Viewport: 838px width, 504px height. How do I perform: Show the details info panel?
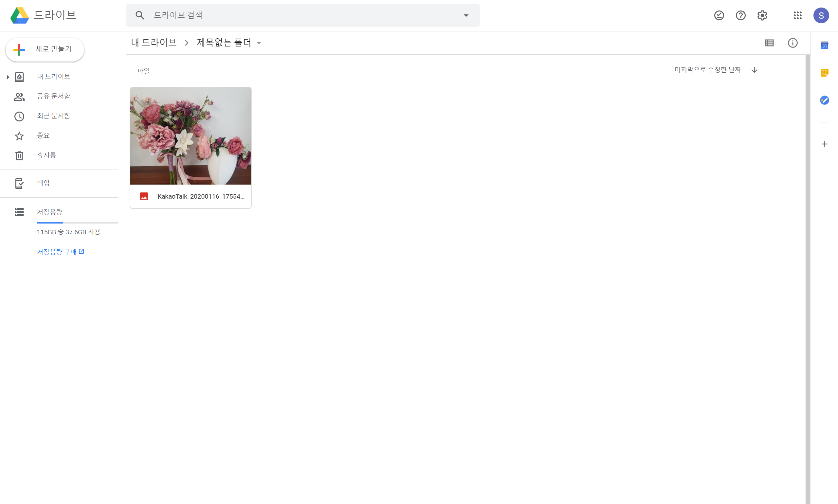click(792, 43)
